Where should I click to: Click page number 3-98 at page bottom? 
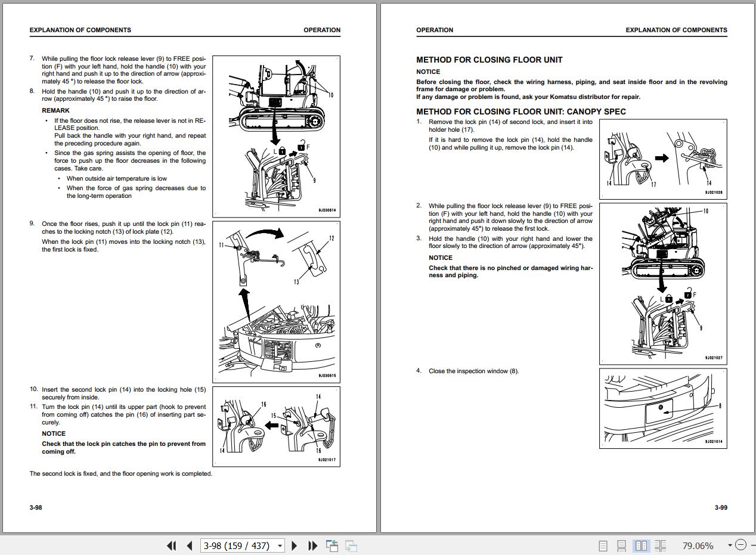click(x=36, y=507)
